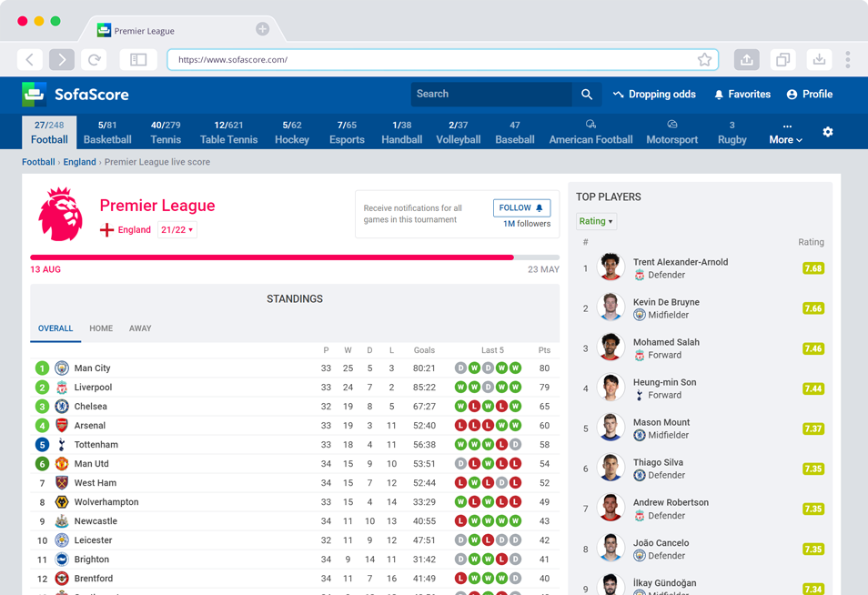The image size is (868, 595).
Task: Open the 21/22 season dropdown
Action: 176,229
